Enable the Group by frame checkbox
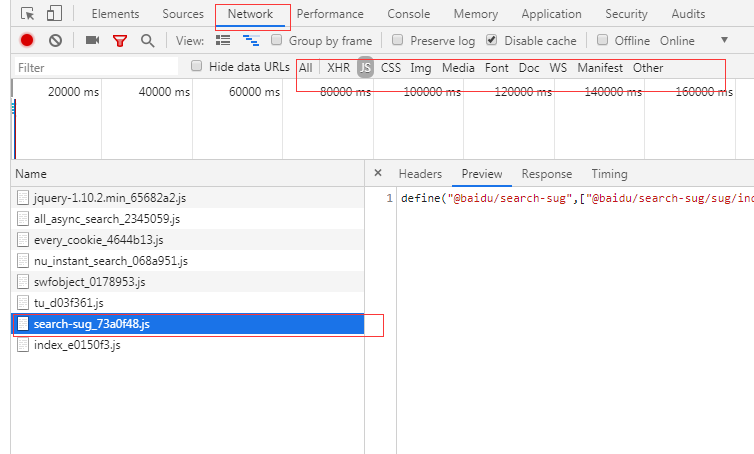The image size is (754, 454). 276,41
